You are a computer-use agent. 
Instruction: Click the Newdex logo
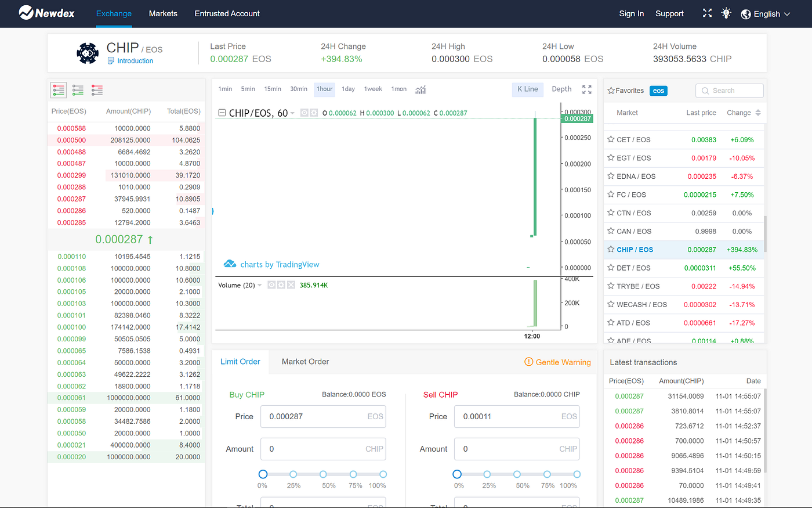tap(46, 13)
